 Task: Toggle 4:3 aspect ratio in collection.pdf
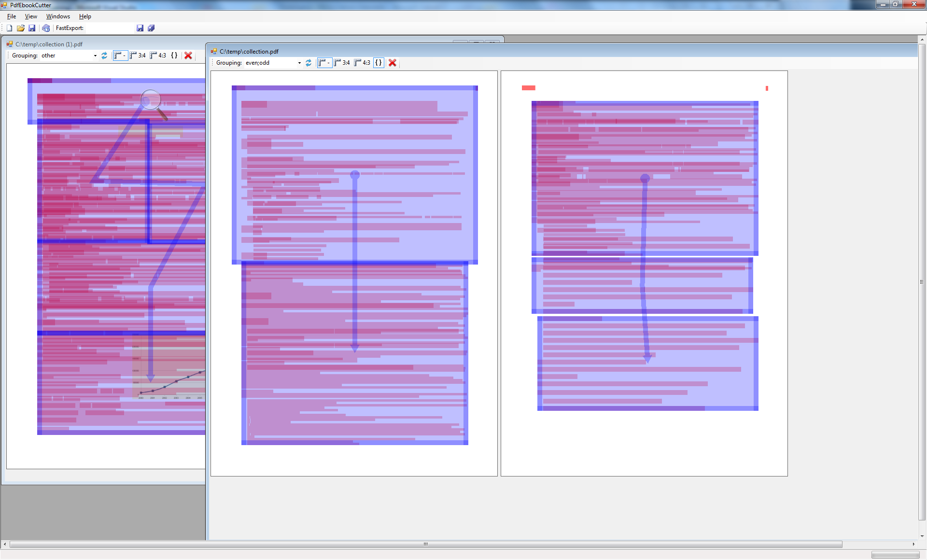coord(362,63)
